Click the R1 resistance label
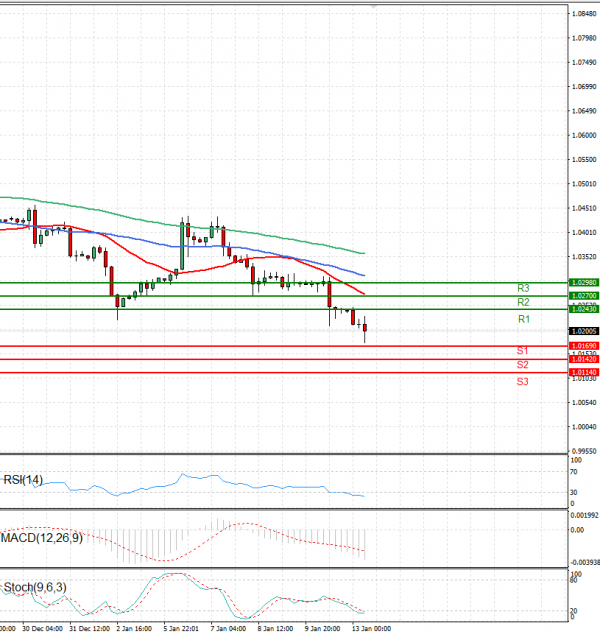 click(524, 319)
